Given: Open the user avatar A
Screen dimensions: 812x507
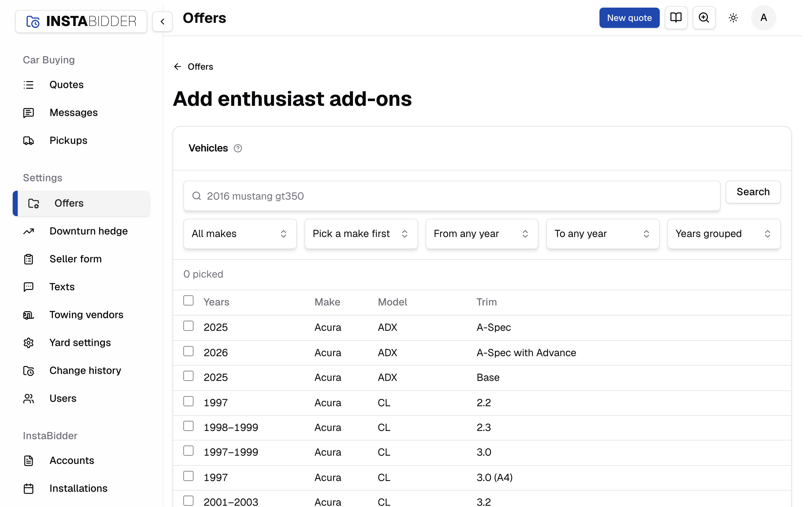Looking at the screenshot, I should (x=763, y=18).
